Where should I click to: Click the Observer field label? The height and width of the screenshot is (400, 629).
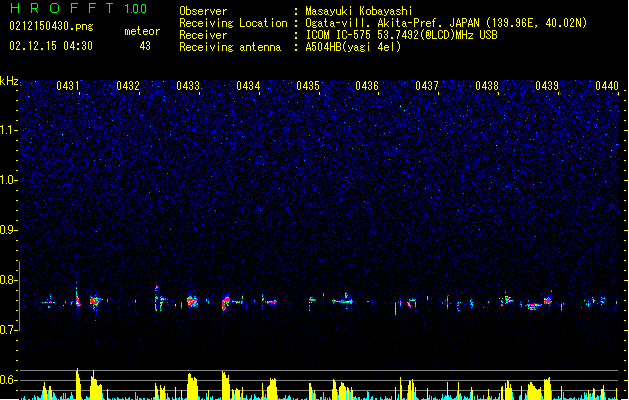pos(203,11)
